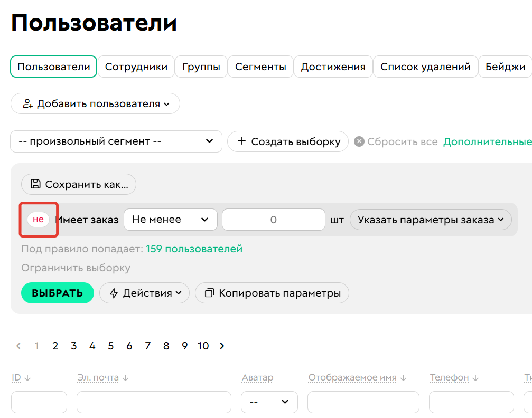Open page 5 in pagination

pyautogui.click(x=110, y=346)
